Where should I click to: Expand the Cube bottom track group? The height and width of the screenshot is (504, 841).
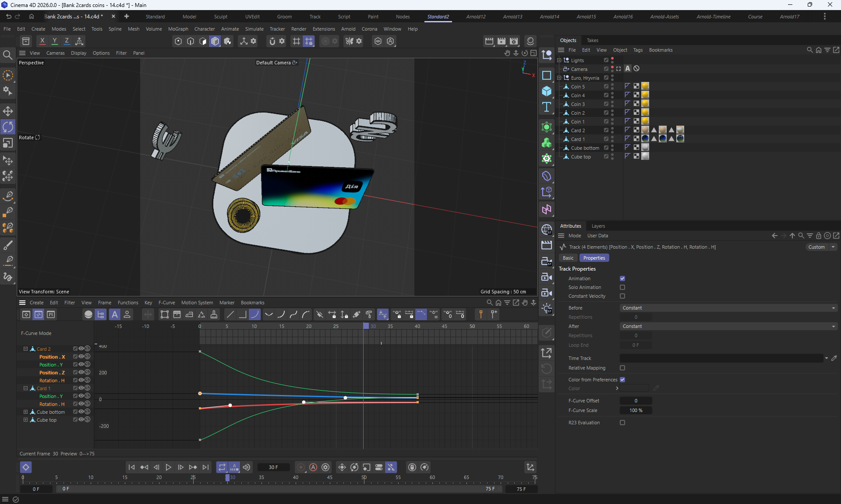(x=25, y=412)
